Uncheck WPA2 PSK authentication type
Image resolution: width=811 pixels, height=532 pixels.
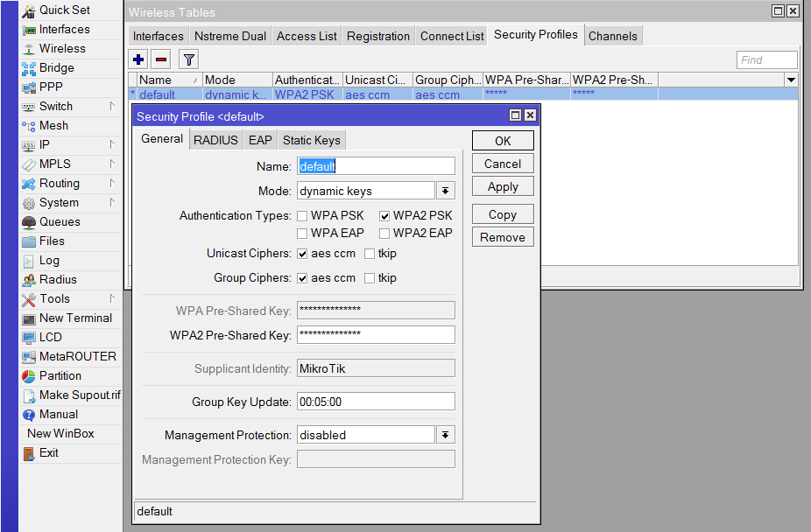point(384,216)
